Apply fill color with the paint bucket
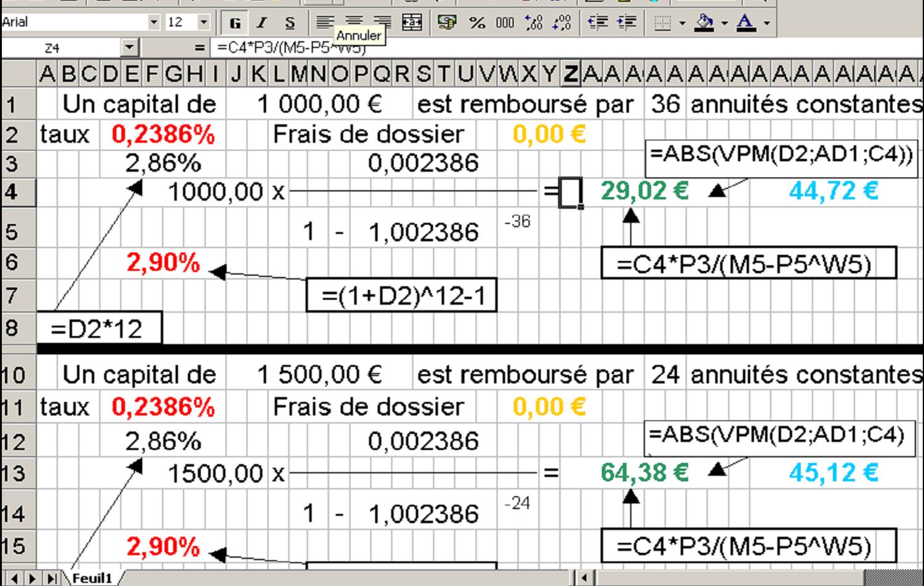 pyautogui.click(x=703, y=23)
